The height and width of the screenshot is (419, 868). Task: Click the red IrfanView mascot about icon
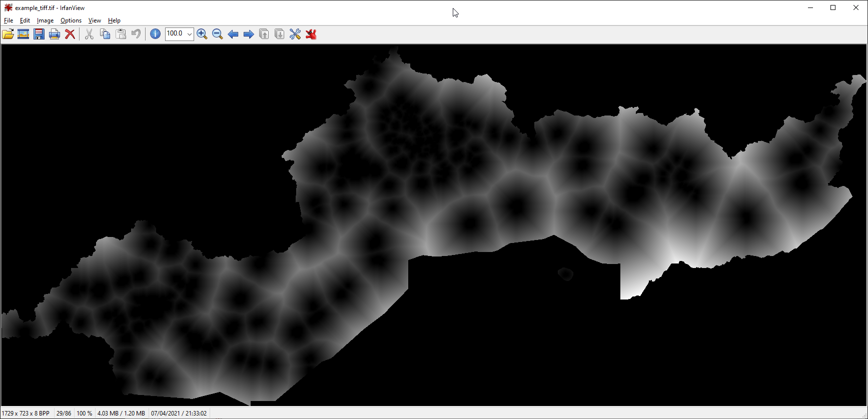coord(311,34)
